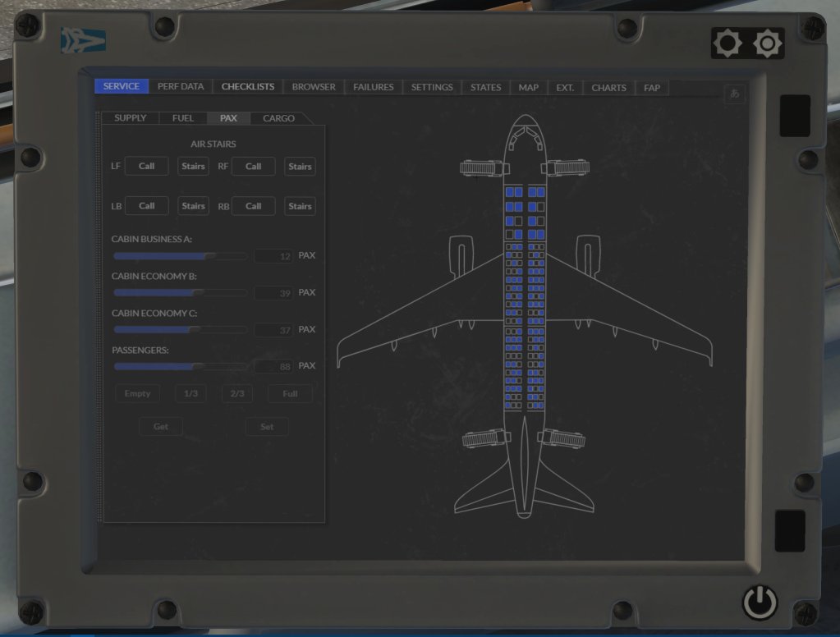840x637 pixels.
Task: Open the CHECKLISTS tab
Action: [x=248, y=87]
